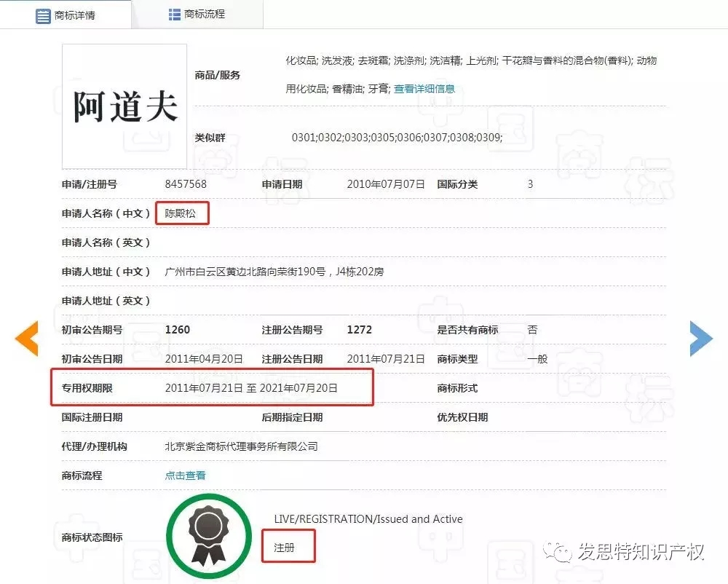Select the 注册 status text

pyautogui.click(x=284, y=548)
